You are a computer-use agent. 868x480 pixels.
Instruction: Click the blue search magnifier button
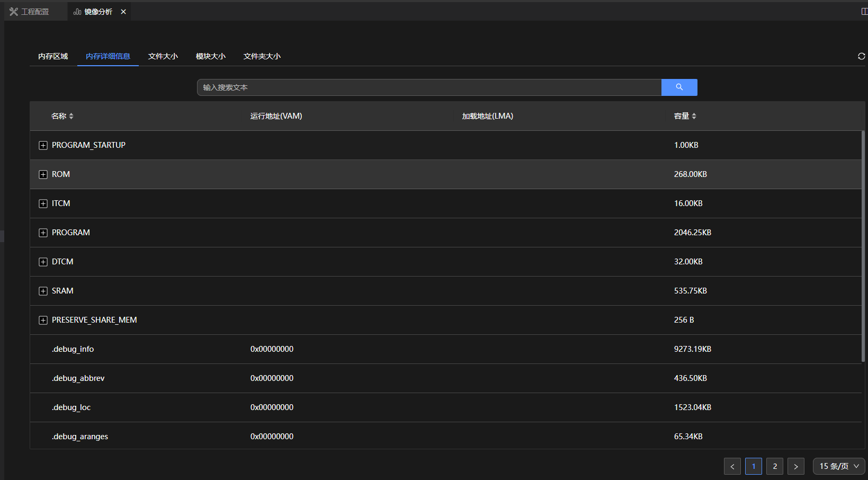[679, 87]
